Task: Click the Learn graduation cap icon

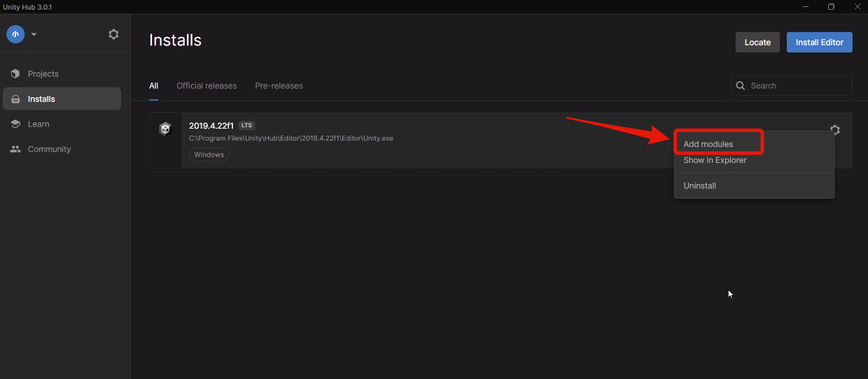Action: pyautogui.click(x=15, y=124)
